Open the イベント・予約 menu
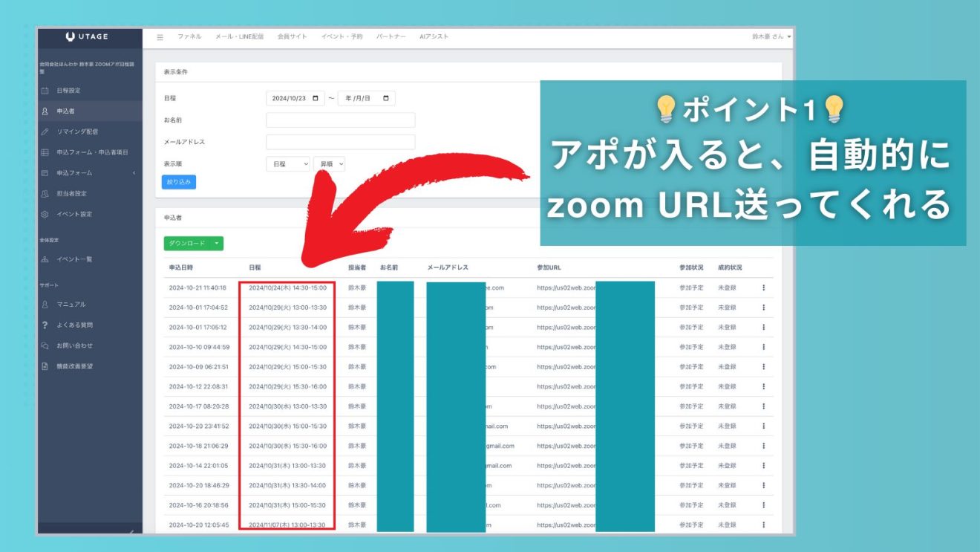Viewport: 980px width, 552px height. coord(342,36)
